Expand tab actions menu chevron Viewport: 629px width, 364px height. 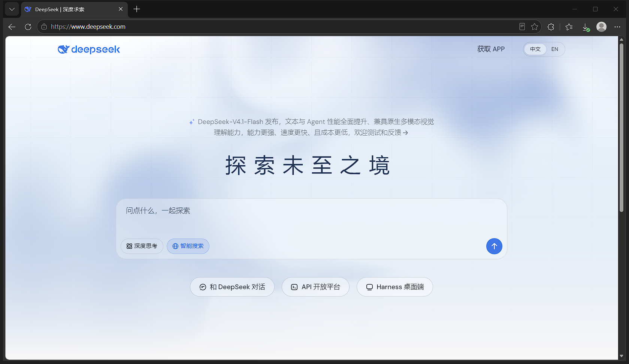tap(12, 9)
